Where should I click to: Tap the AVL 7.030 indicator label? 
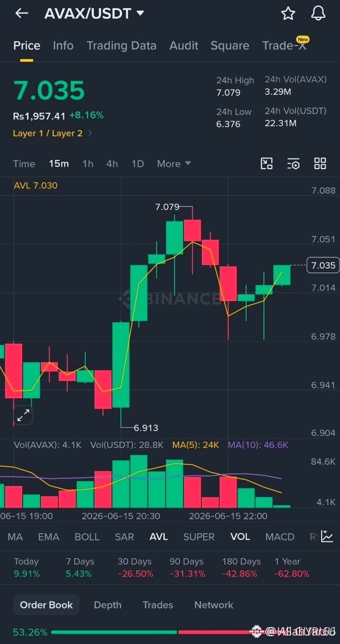[x=36, y=185]
